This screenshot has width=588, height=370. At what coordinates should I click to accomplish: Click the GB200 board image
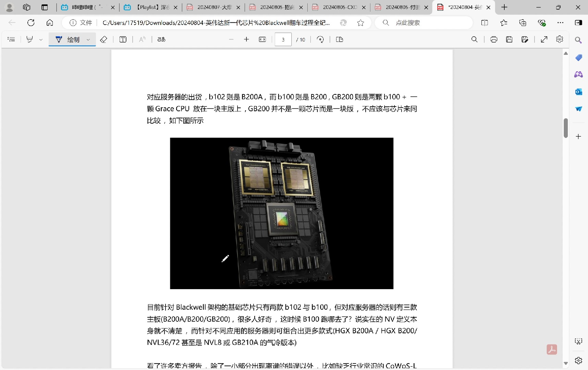click(x=282, y=213)
